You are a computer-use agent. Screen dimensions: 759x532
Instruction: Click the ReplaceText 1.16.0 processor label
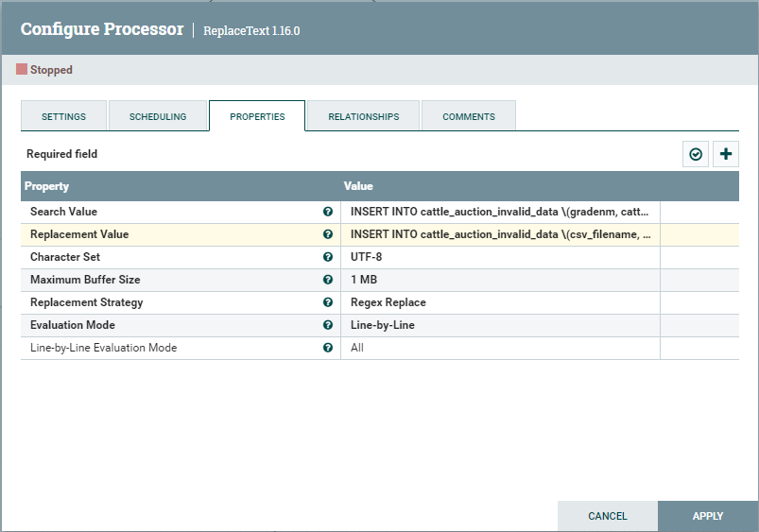[x=251, y=30]
